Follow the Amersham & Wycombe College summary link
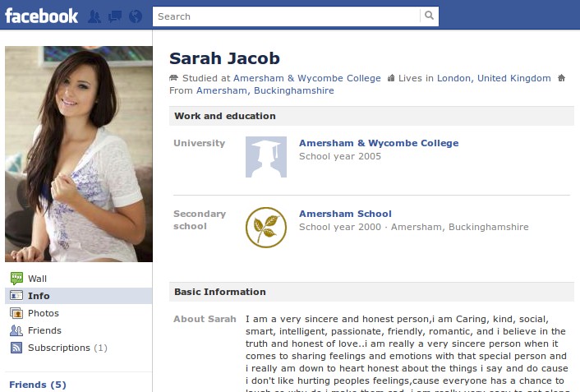 click(x=307, y=78)
